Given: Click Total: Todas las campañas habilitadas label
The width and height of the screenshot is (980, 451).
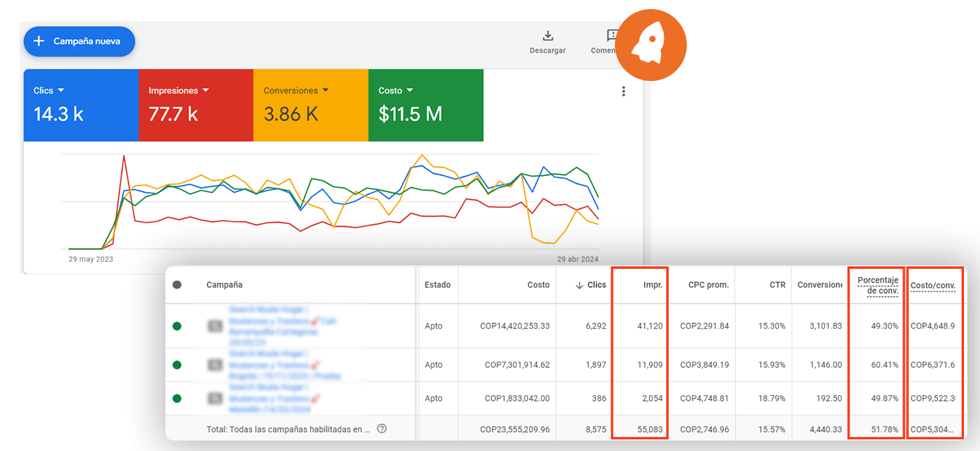Looking at the screenshot, I should [288, 429].
